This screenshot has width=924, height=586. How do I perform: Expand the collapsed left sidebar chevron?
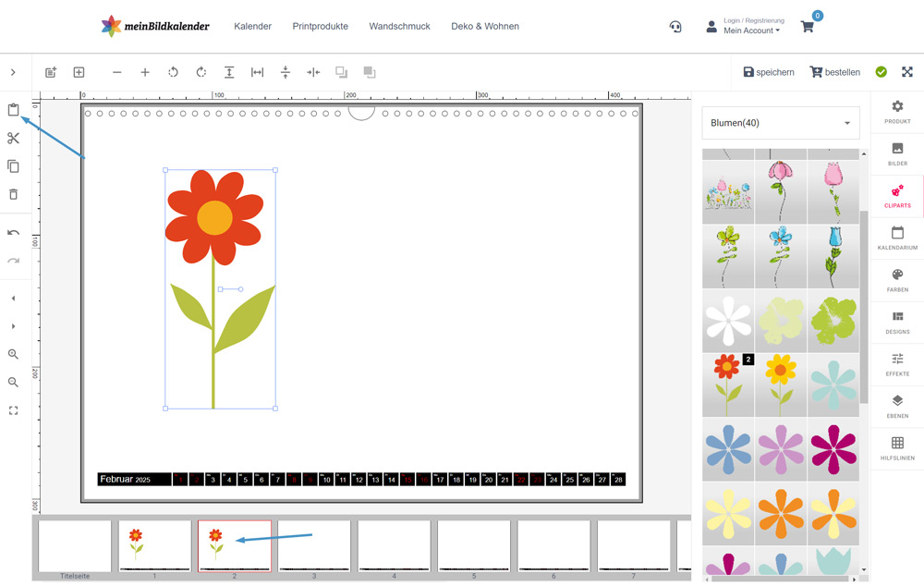tap(13, 72)
